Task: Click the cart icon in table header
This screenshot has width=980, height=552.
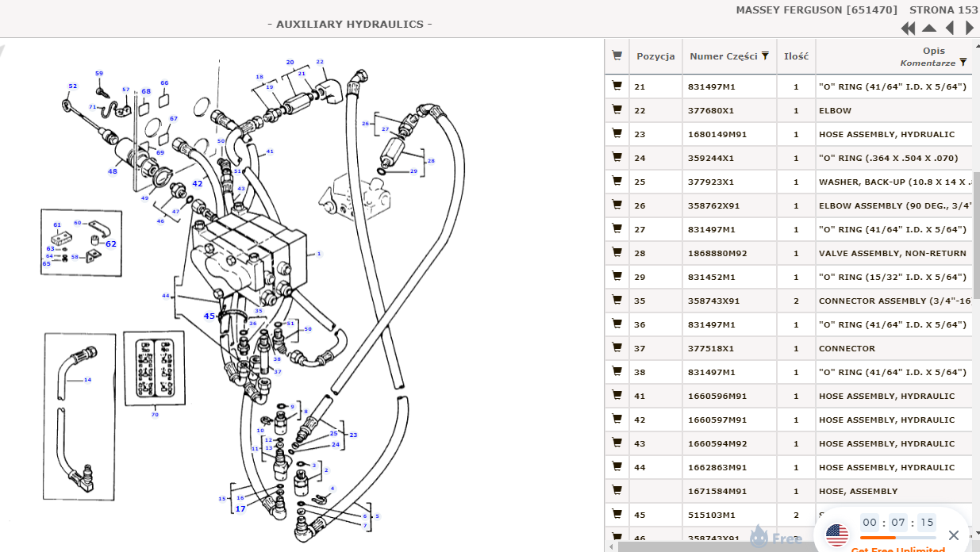Action: coord(617,56)
